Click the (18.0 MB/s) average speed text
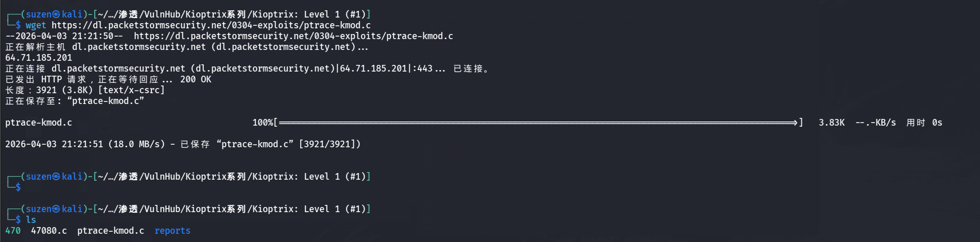 click(x=136, y=144)
